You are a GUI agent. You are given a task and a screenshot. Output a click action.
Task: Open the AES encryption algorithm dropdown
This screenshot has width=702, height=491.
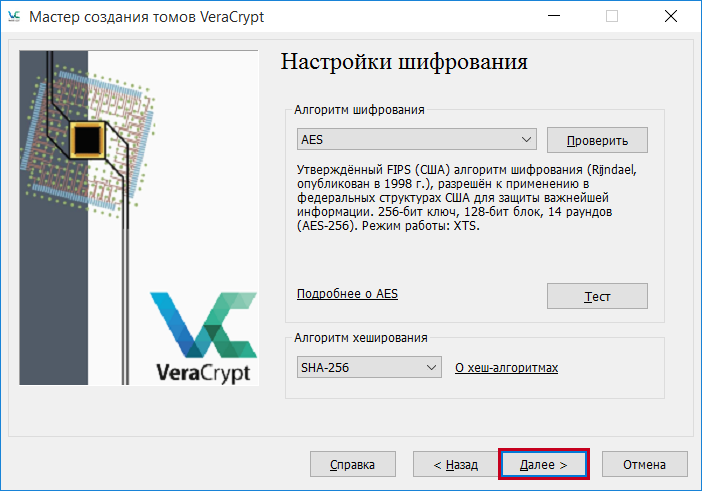click(x=417, y=140)
